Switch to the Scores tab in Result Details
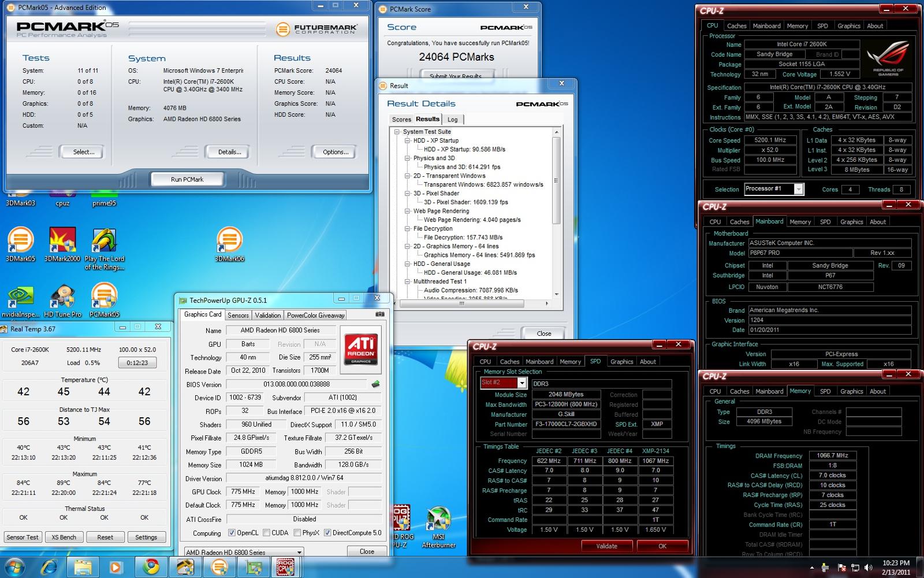Viewport: 924px width, 578px height. click(x=401, y=120)
